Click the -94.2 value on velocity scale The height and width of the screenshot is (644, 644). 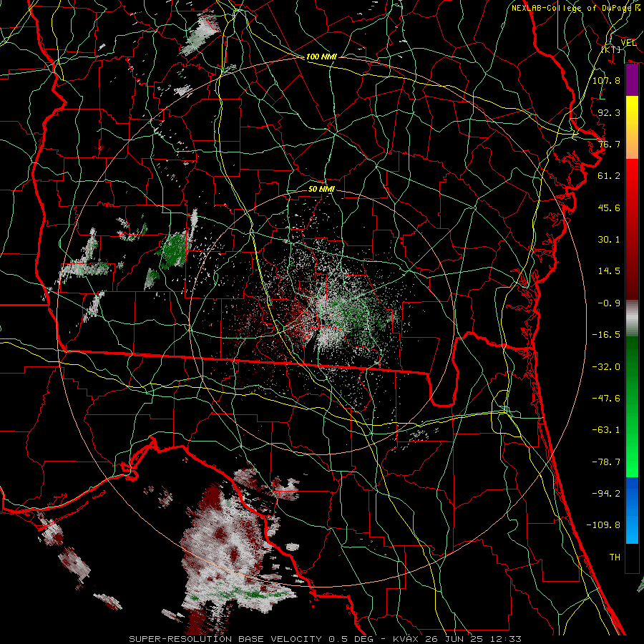click(606, 493)
